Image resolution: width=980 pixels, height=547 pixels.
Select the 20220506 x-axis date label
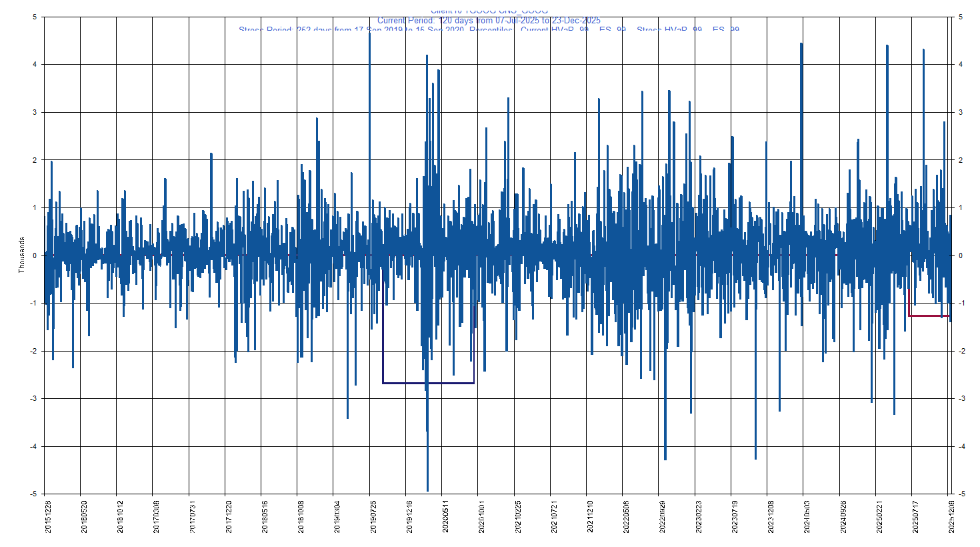[x=626, y=516]
